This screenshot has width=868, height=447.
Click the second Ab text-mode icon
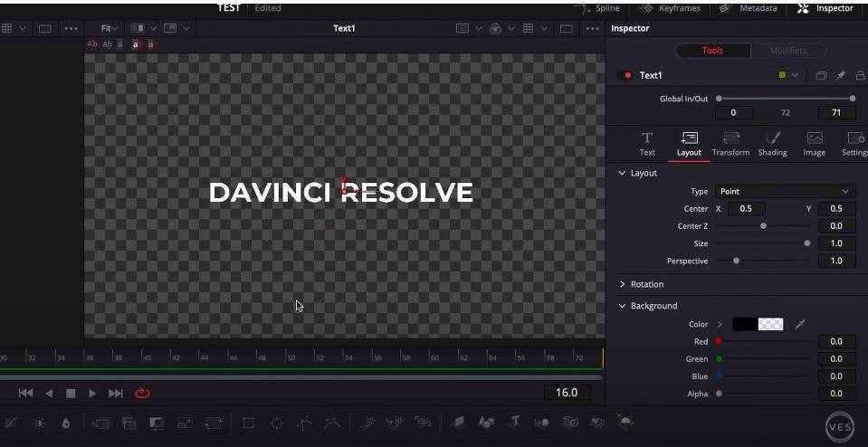(x=108, y=44)
